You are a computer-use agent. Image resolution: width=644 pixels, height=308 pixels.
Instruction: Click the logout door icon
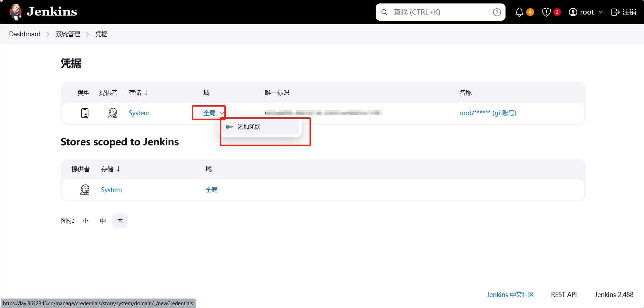click(x=615, y=12)
